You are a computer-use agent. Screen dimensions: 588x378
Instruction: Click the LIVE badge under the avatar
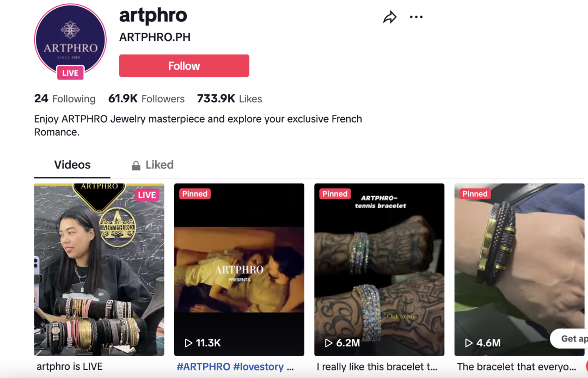(x=70, y=73)
